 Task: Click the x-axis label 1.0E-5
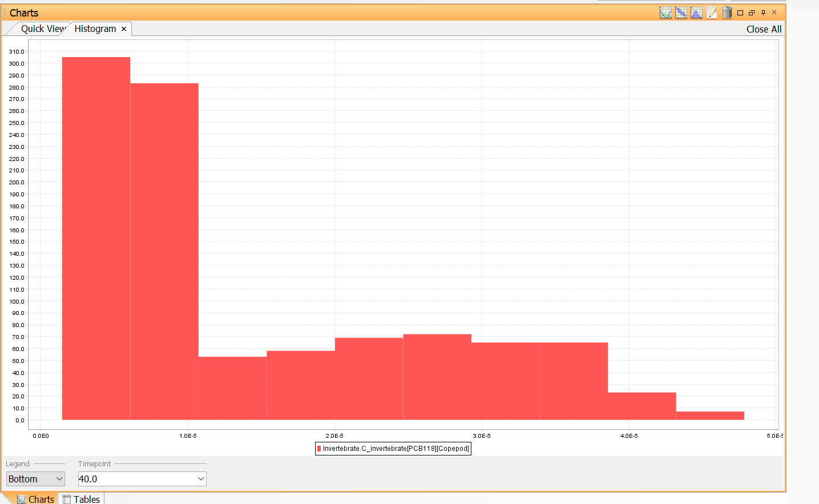click(188, 436)
